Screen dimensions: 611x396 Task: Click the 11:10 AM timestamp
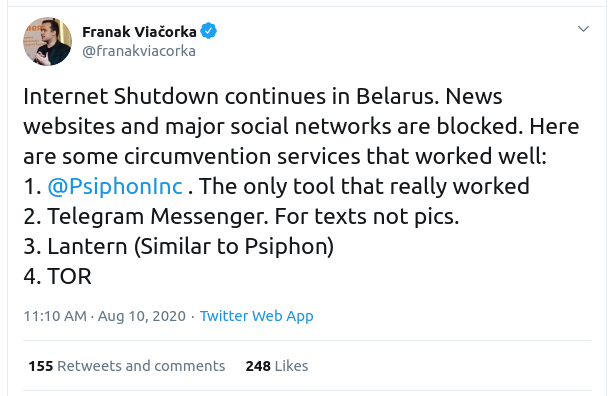coord(55,316)
